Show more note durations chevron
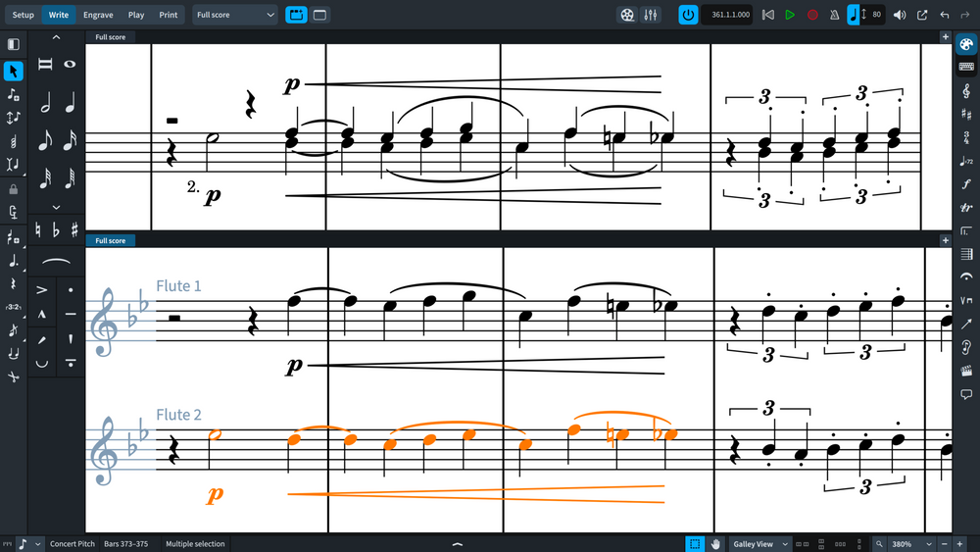Image resolution: width=980 pixels, height=552 pixels. click(x=56, y=207)
